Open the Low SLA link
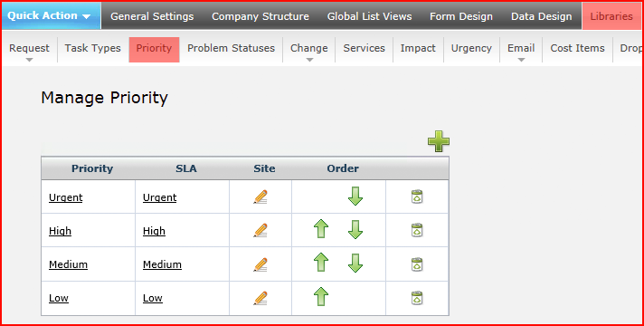Image resolution: width=644 pixels, height=326 pixels. point(153,298)
